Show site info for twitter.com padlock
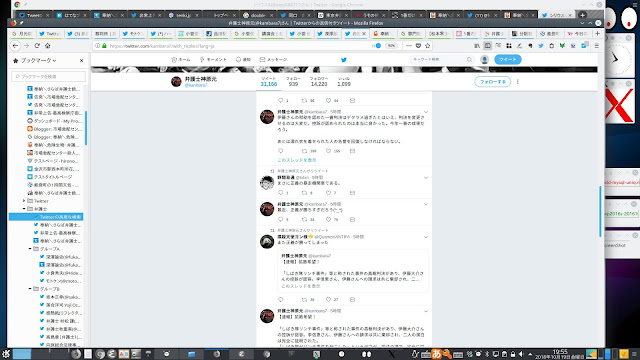Image resolution: width=640 pixels, height=360 pixels. click(x=104, y=46)
